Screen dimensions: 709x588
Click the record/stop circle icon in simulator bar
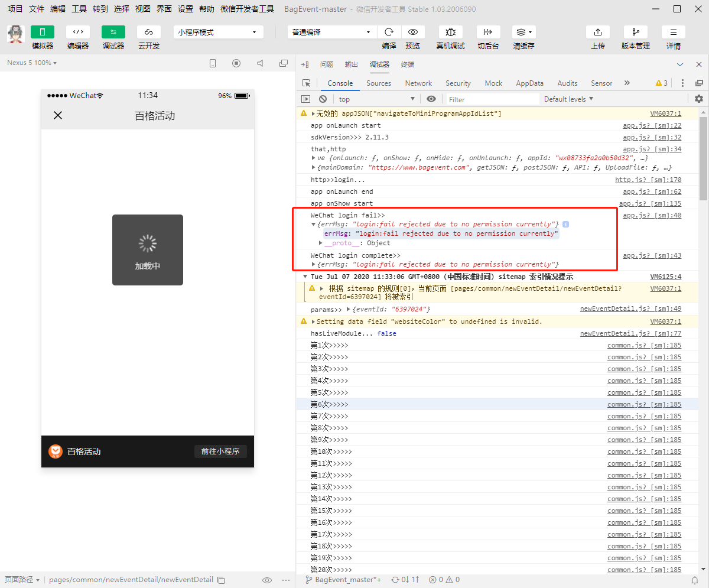[236, 63]
